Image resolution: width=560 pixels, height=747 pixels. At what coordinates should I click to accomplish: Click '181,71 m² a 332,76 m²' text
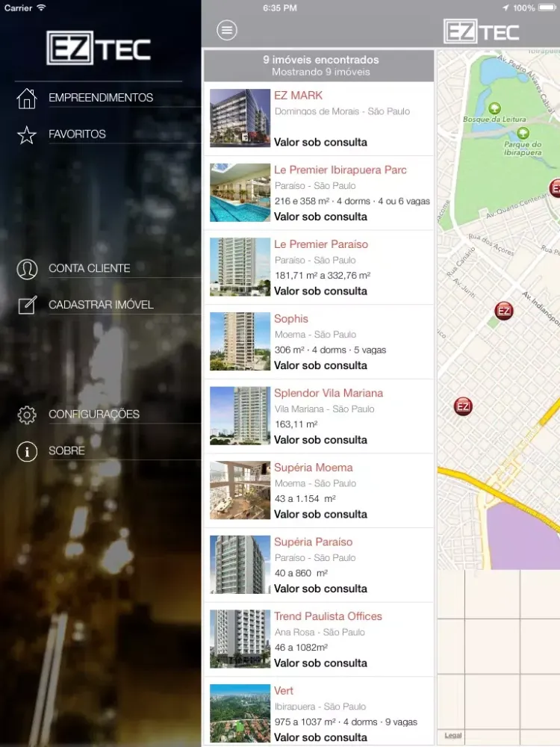(x=323, y=276)
